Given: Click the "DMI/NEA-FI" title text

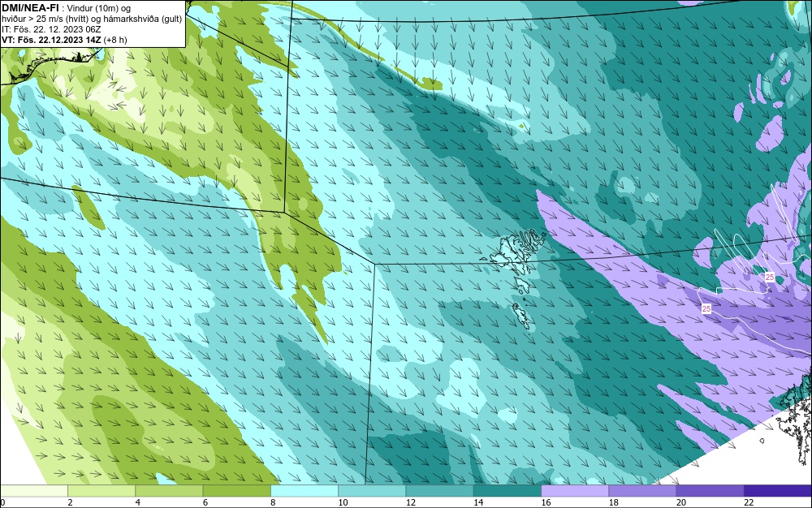Looking at the screenshot, I should [30, 8].
